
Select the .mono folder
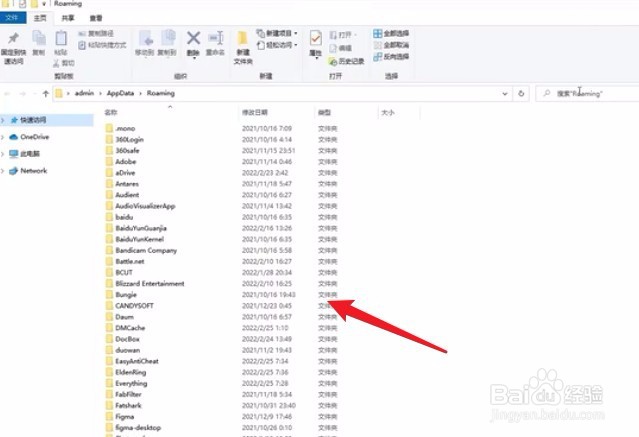(125, 128)
